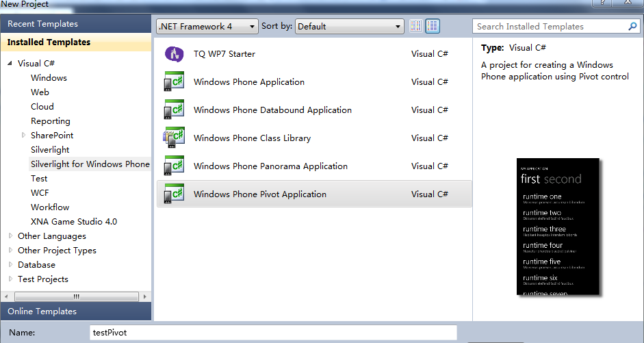
Task: Click the Pivot app preview thumbnail
Action: [558, 227]
